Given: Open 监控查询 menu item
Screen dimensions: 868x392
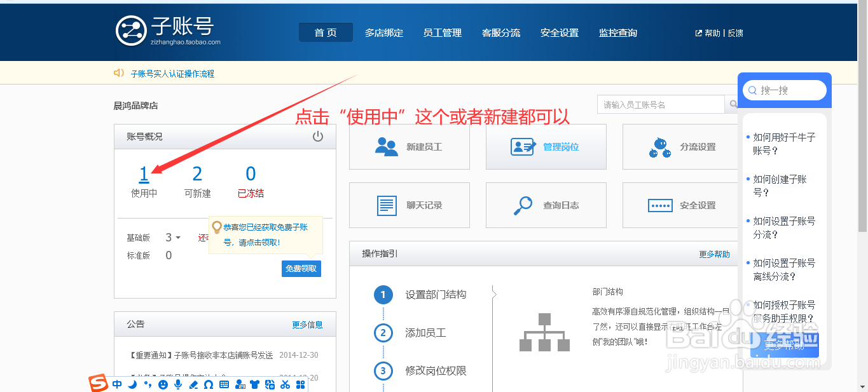Looking at the screenshot, I should (x=618, y=33).
